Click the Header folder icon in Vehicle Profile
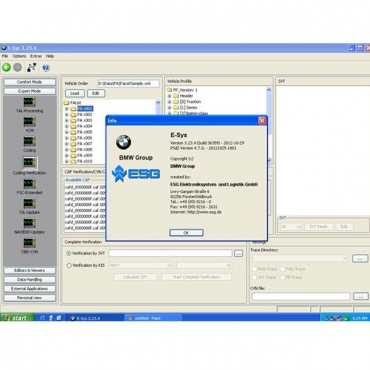This screenshot has width=370, height=370. pyautogui.click(x=176, y=96)
